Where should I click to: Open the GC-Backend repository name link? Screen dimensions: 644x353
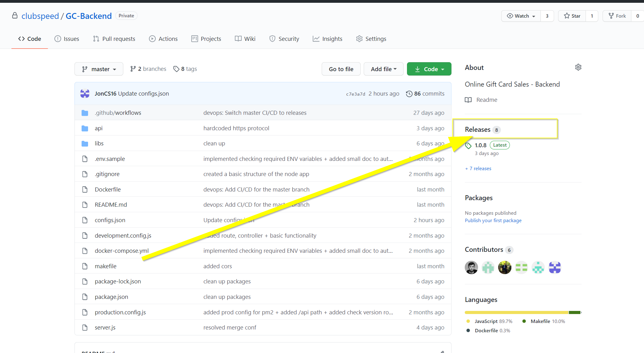(x=89, y=16)
